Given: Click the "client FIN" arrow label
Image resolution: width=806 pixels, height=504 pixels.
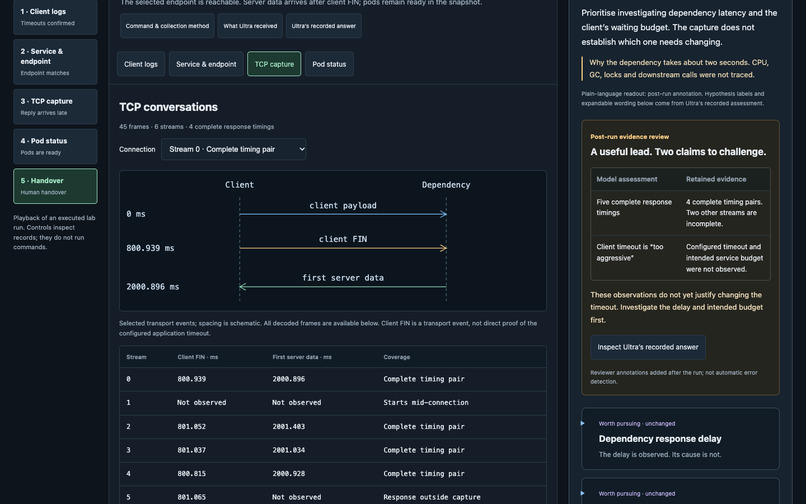Looking at the screenshot, I should [x=343, y=239].
